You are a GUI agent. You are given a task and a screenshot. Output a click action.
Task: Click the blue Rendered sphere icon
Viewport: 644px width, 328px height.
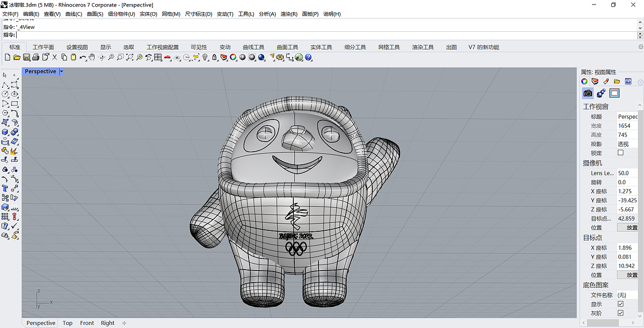coord(262,57)
